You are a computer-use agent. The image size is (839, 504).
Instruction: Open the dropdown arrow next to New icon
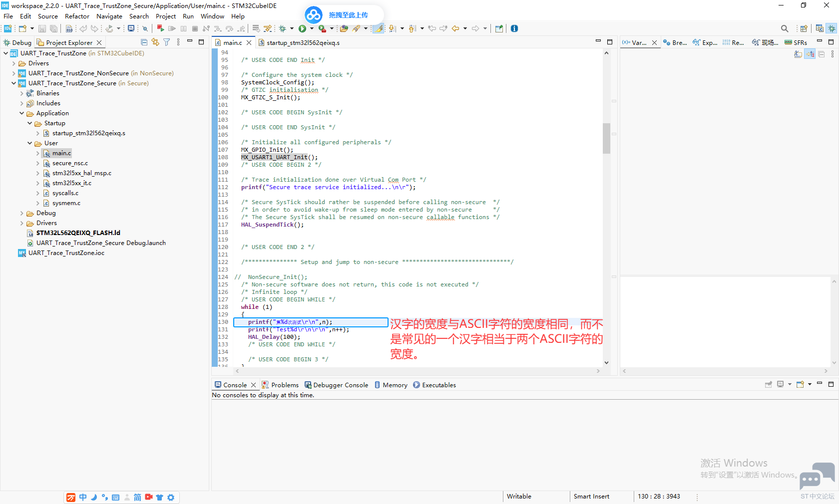(32, 28)
